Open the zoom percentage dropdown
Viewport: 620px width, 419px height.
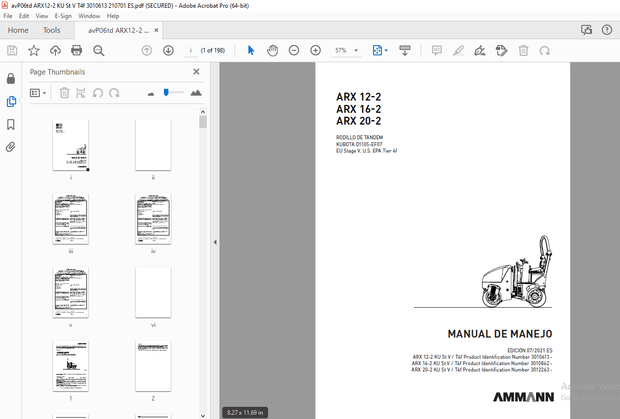tap(356, 51)
